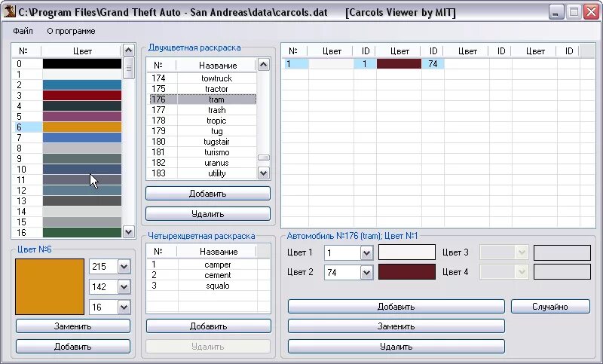Open the green value 142 dropdown
The width and height of the screenshot is (603, 364).
tap(124, 286)
